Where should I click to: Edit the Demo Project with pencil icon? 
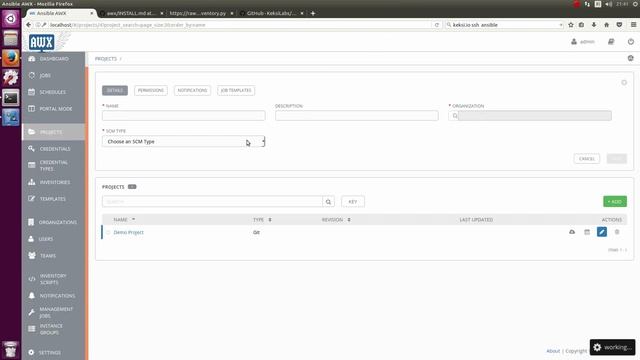[x=602, y=232]
